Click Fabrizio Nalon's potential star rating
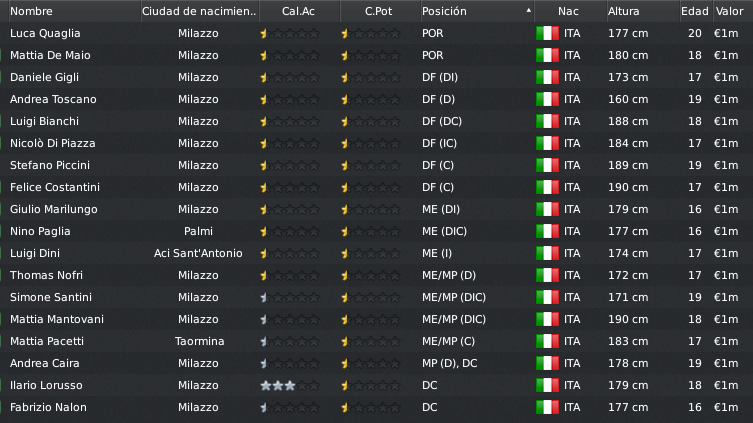 tap(370, 408)
